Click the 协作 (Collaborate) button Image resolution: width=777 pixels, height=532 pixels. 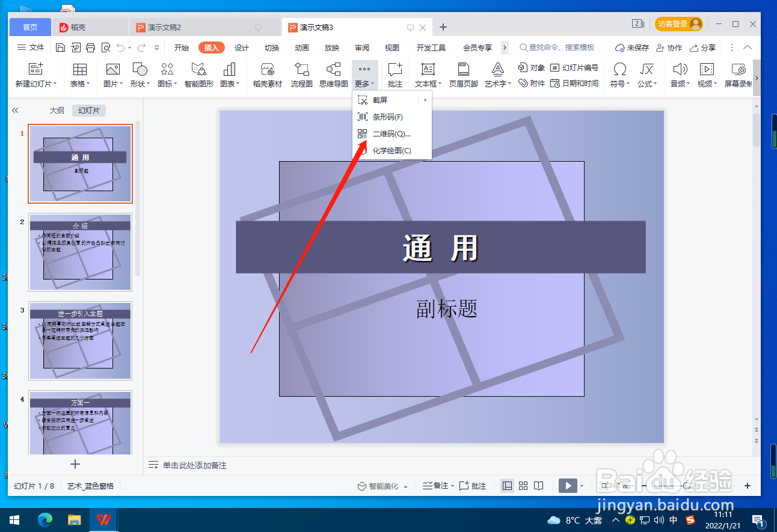(x=669, y=47)
